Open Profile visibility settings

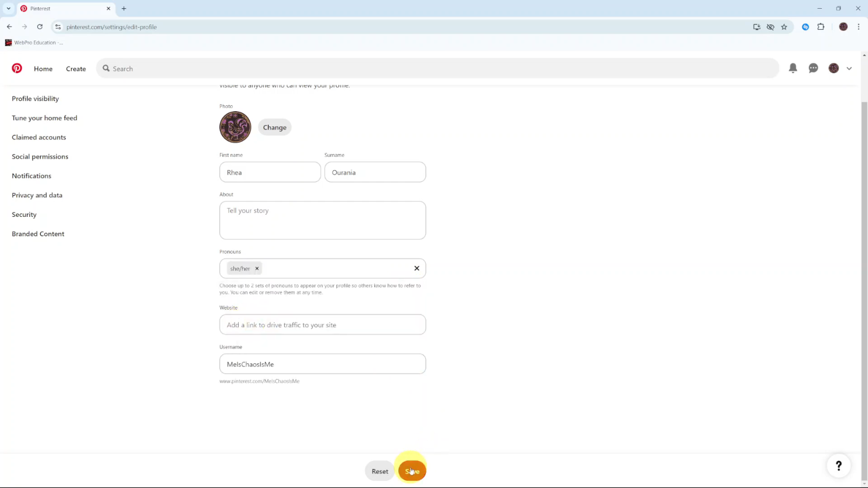[x=35, y=99]
